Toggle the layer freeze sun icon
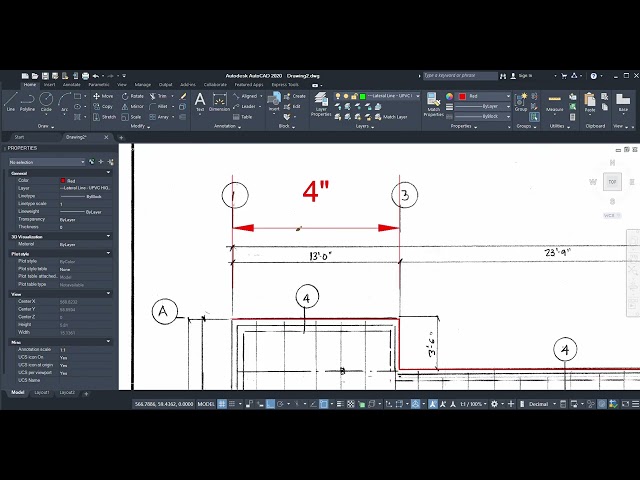This screenshot has height=480, width=640. click(x=346, y=96)
